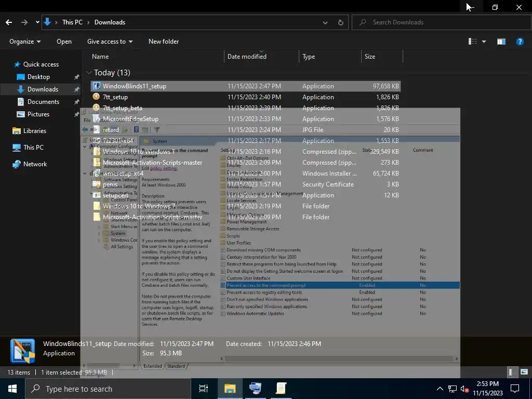Screen dimensions: 532x399
Task: Open File Explorer help
Action: (520, 42)
